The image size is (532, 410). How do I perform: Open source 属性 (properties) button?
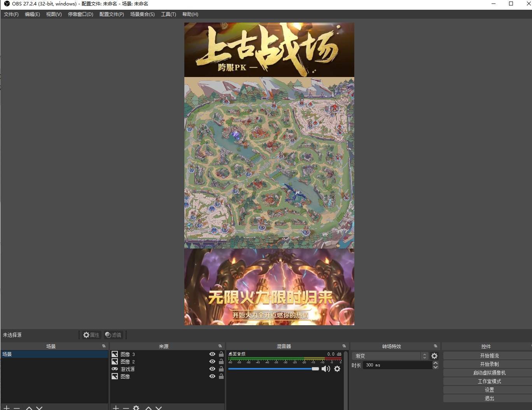tap(91, 335)
